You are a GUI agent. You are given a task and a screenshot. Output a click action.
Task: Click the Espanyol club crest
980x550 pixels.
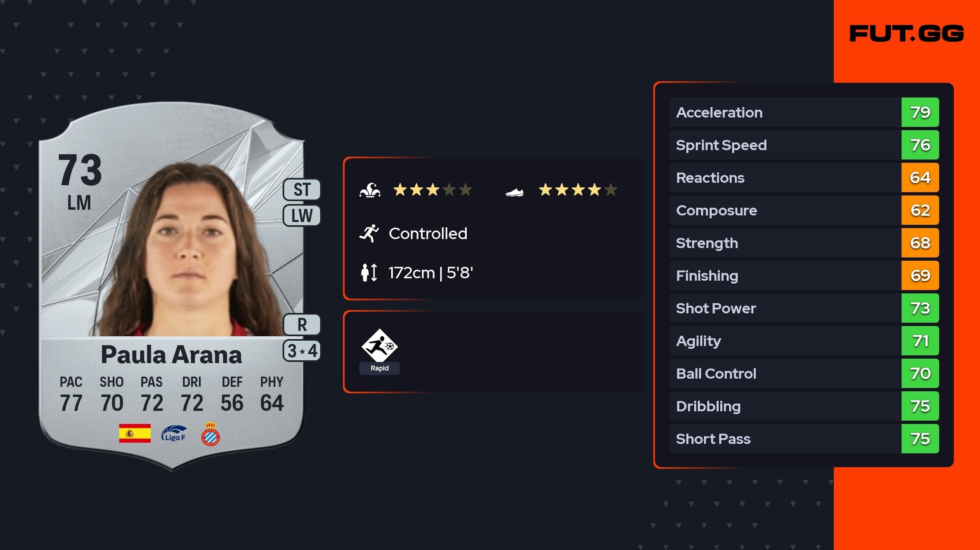point(211,434)
